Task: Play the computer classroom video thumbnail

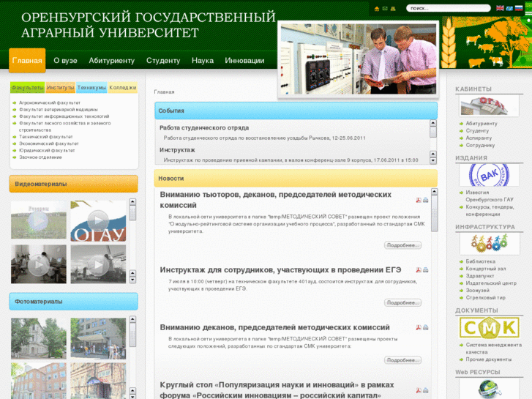Action: (x=38, y=264)
